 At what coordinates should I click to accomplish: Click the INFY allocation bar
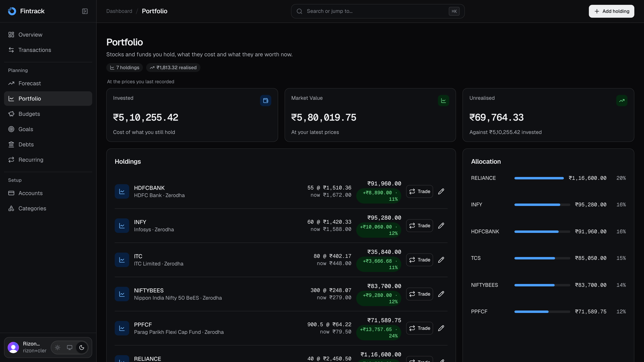[542, 205]
